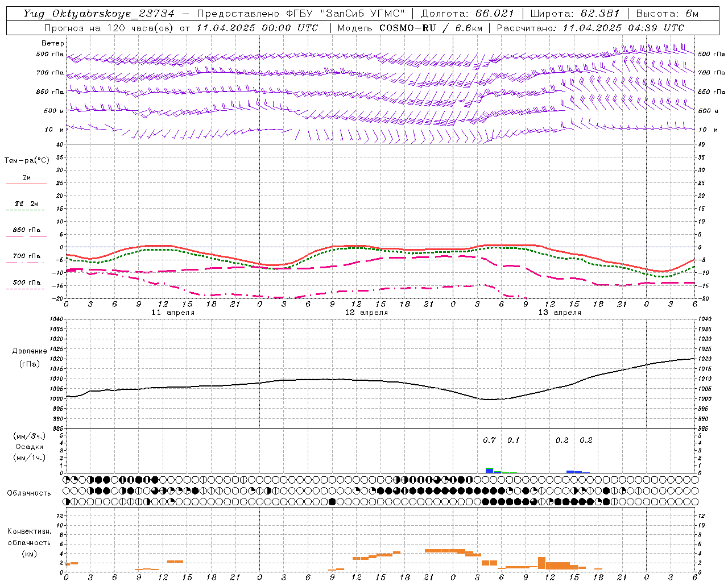Image resolution: width=728 pixels, height=582 pixels.
Task: Click the 0.7 precipitation amount value
Action: pyautogui.click(x=489, y=440)
